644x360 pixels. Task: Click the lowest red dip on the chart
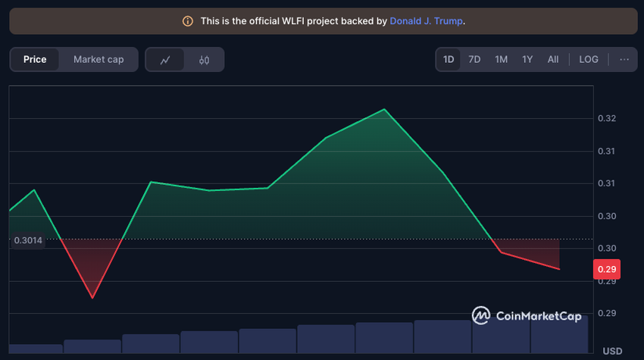point(92,298)
